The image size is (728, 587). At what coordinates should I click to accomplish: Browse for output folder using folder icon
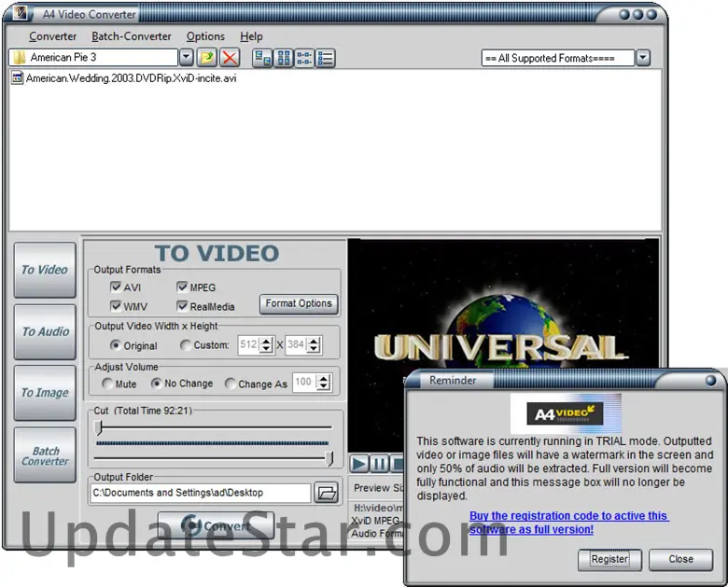327,492
